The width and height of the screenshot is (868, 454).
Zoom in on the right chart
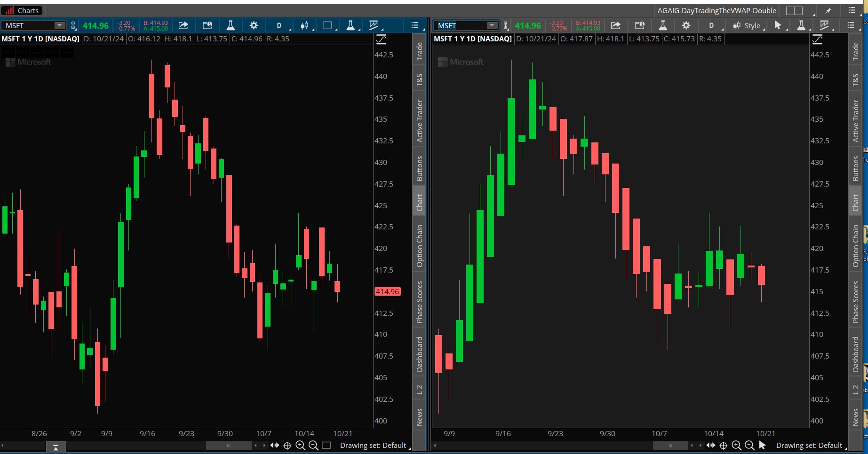point(737,446)
